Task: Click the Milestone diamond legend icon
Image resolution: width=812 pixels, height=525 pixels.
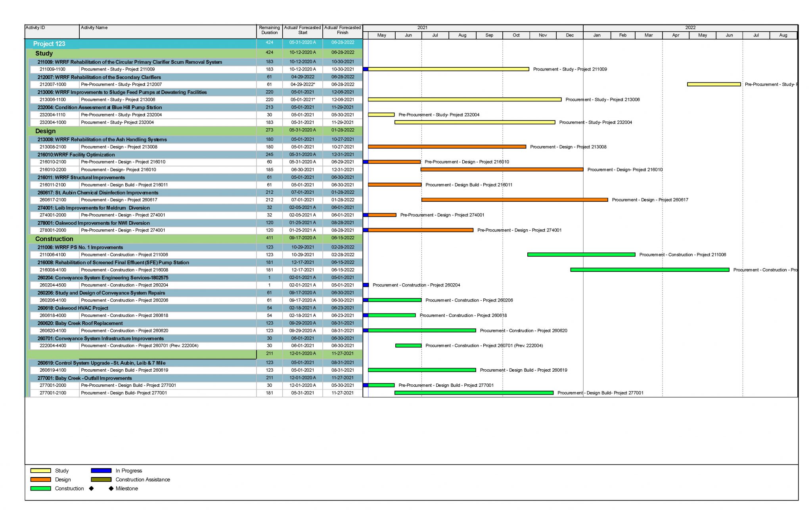Action: pos(111,489)
